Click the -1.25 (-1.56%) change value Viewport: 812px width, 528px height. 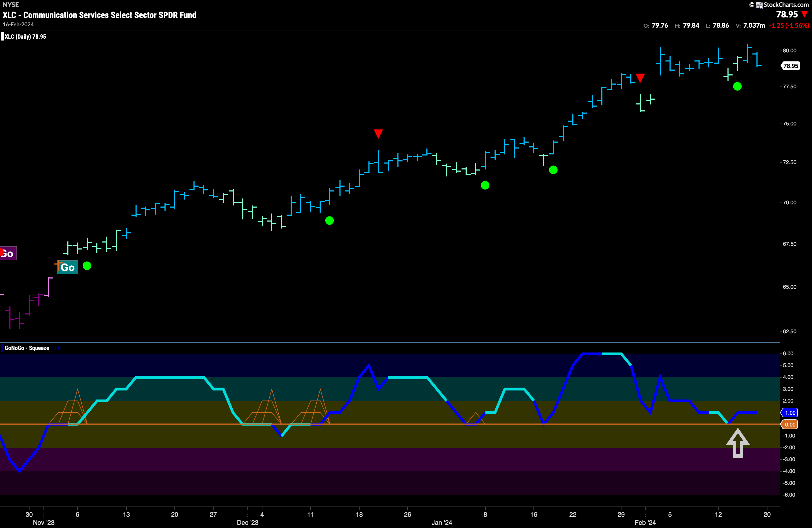pyautogui.click(x=789, y=25)
